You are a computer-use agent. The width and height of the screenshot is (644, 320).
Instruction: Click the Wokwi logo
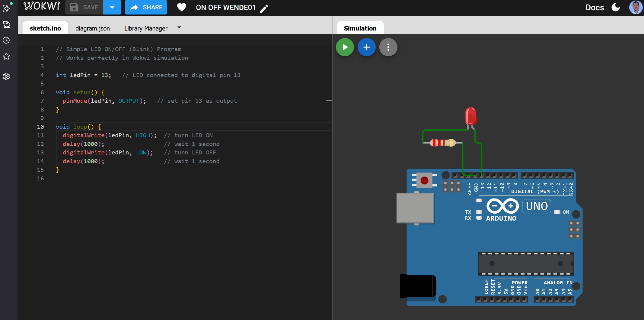[x=42, y=6]
